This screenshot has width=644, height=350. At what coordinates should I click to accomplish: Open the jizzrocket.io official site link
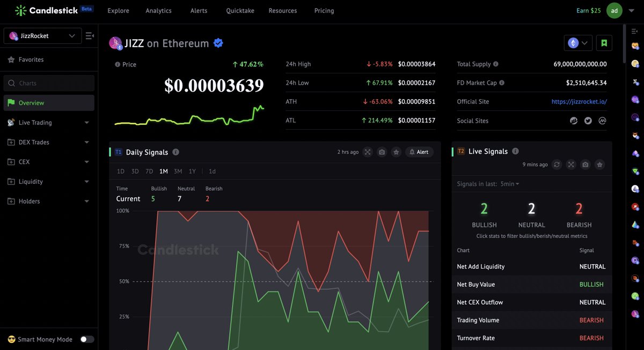tap(579, 101)
